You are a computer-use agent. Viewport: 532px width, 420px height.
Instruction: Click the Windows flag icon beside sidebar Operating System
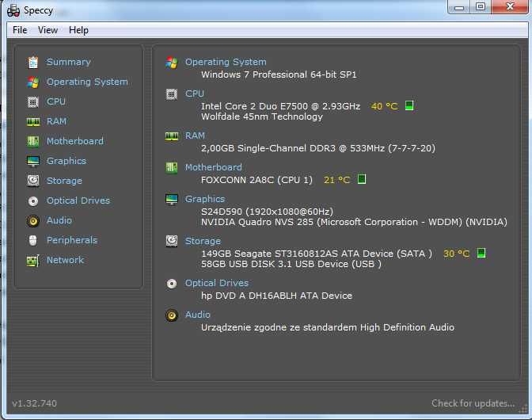pos(33,82)
